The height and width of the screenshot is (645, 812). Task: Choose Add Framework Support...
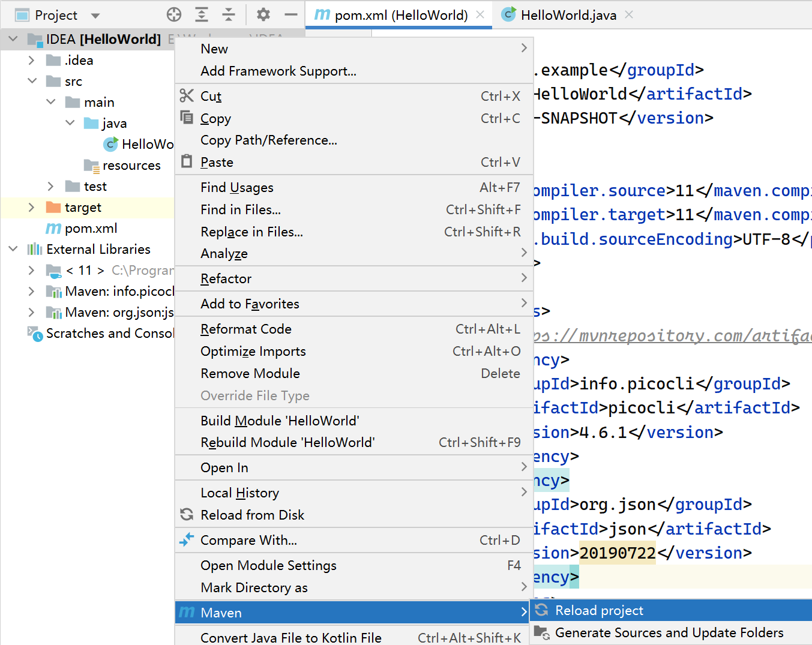coord(354,71)
